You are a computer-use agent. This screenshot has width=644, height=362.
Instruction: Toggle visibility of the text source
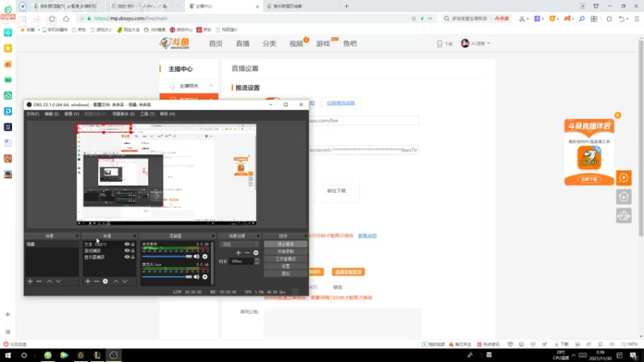tap(127, 245)
